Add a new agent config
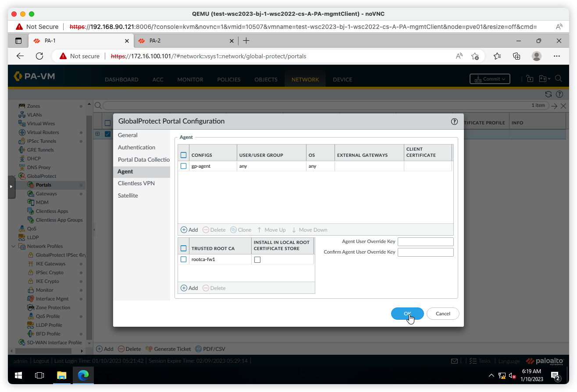The width and height of the screenshot is (577, 392). point(189,230)
